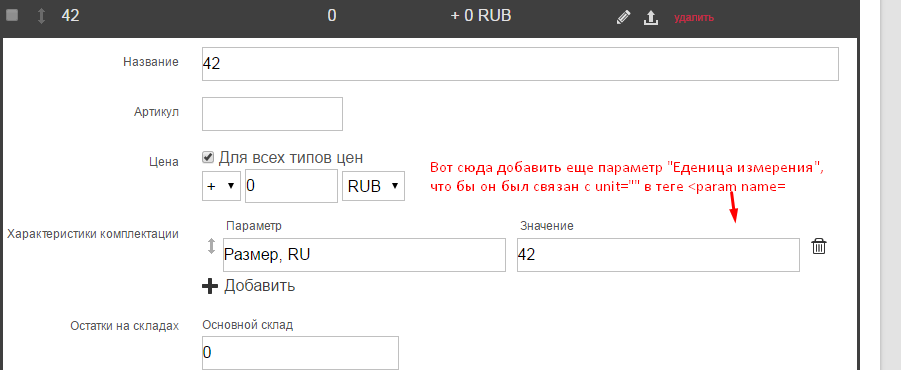Click the Значение column heading
This screenshot has height=370, width=901.
547,226
